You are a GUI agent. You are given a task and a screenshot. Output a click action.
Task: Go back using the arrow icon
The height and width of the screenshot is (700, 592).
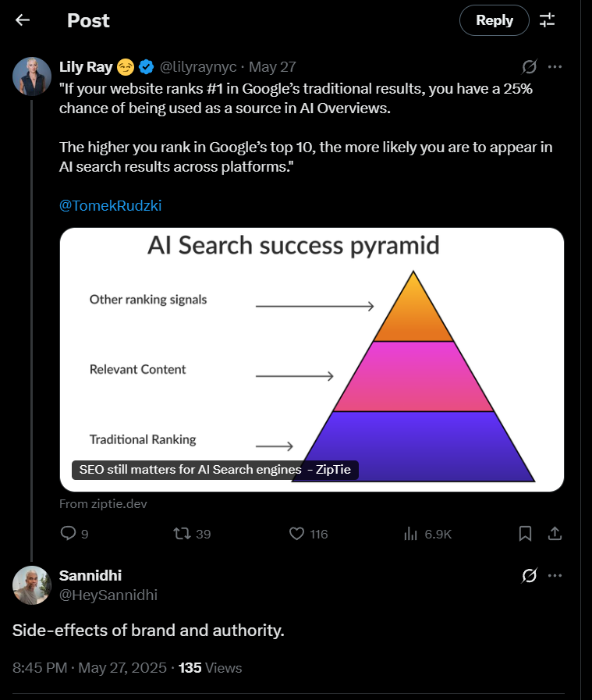(x=23, y=20)
